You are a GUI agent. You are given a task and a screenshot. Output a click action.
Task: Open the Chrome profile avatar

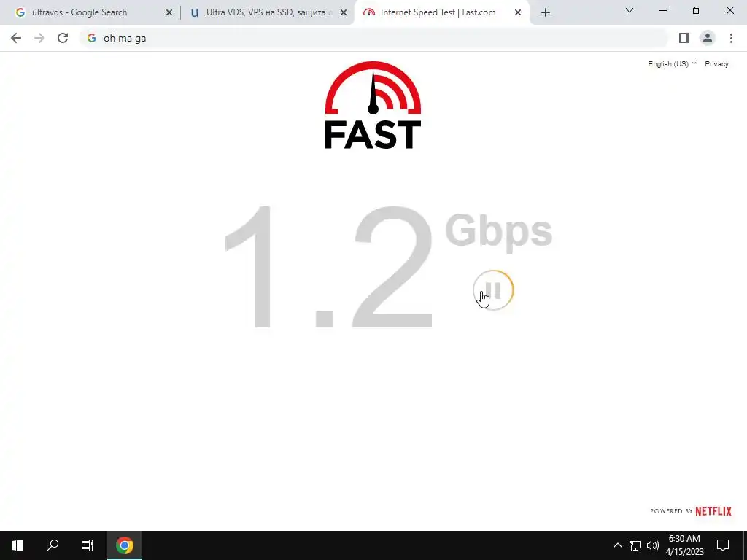(708, 38)
